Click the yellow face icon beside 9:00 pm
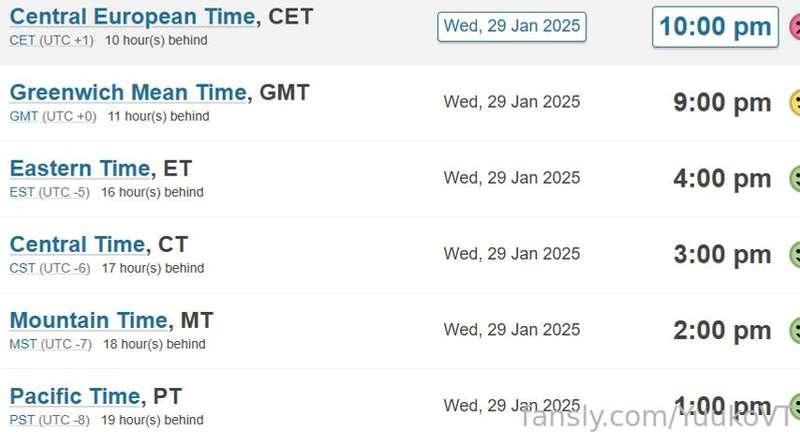The width and height of the screenshot is (800, 432). [795, 103]
